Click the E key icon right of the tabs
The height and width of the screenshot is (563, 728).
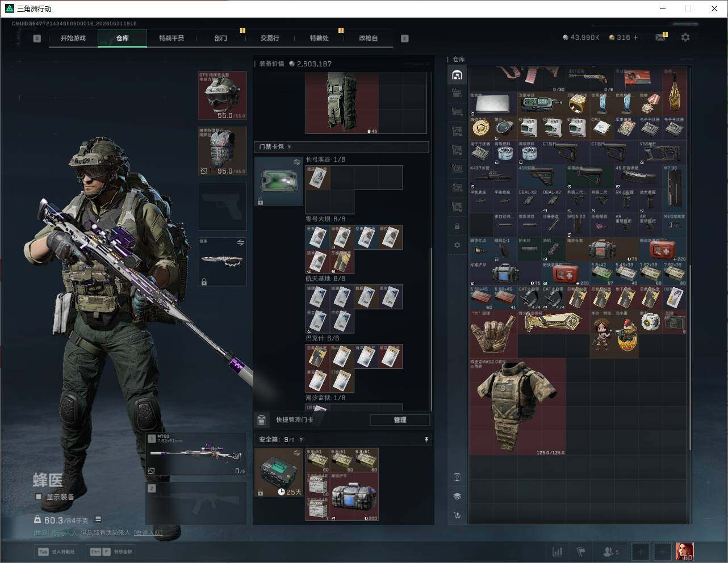pyautogui.click(x=405, y=39)
